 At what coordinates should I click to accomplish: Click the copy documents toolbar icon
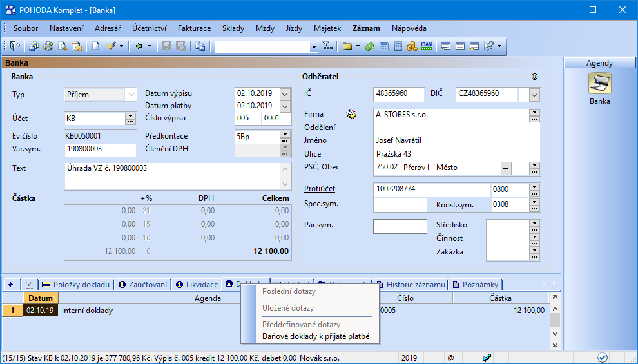coord(34,46)
